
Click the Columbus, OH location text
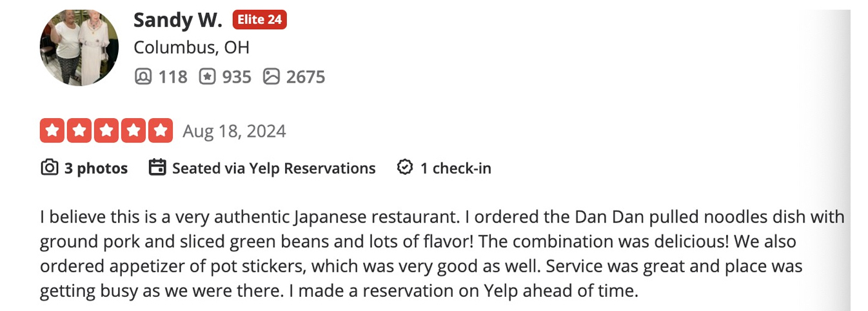(x=192, y=48)
